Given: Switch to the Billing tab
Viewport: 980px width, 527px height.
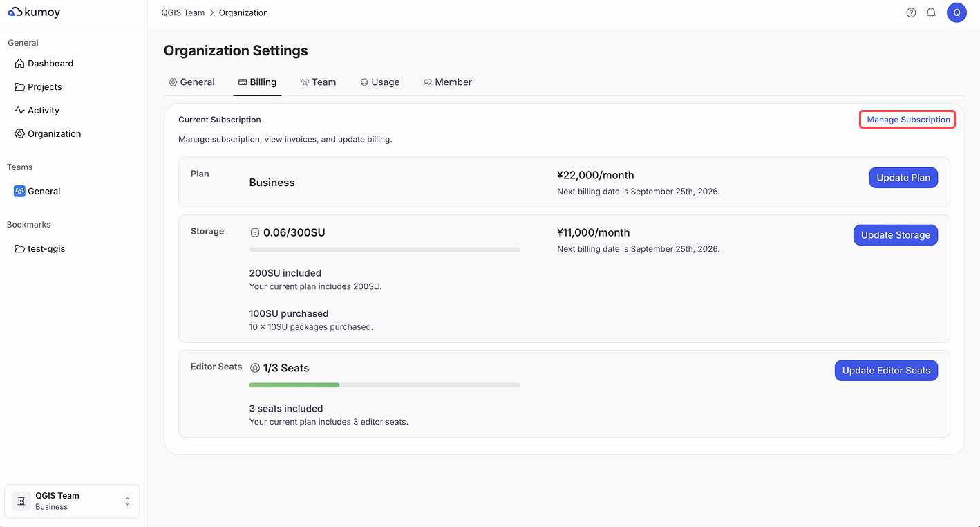Looking at the screenshot, I should coord(257,82).
